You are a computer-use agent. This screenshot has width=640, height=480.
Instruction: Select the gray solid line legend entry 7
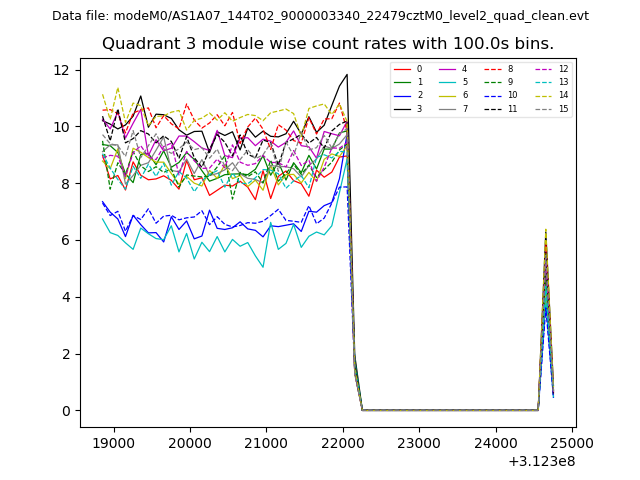[x=452, y=108]
